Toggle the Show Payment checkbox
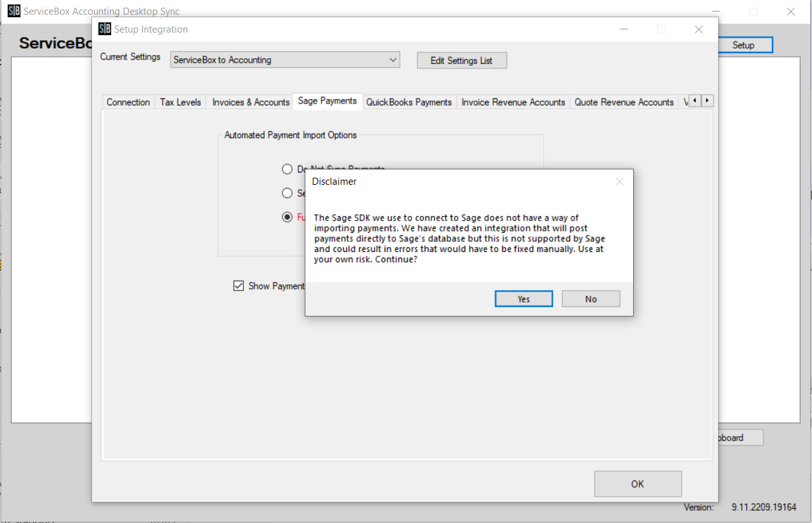Image resolution: width=812 pixels, height=523 pixels. pyautogui.click(x=239, y=286)
